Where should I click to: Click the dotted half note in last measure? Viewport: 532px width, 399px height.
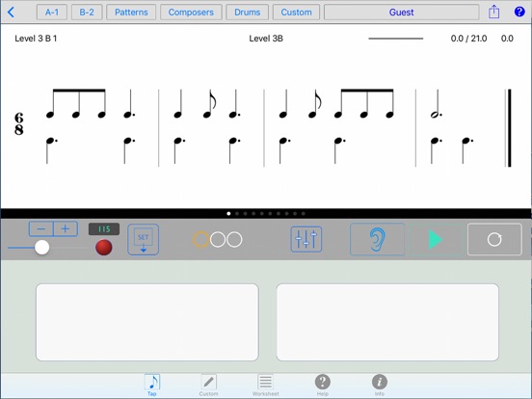[x=437, y=104]
